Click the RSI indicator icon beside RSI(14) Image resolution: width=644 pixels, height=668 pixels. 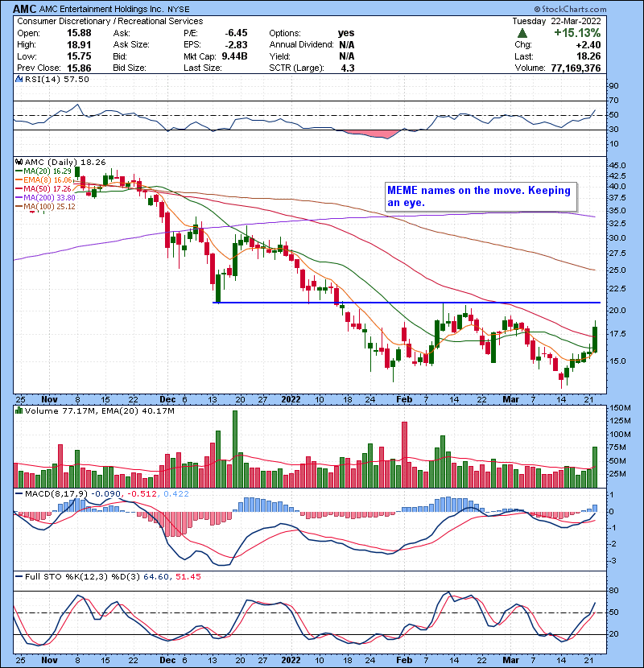click(x=19, y=79)
